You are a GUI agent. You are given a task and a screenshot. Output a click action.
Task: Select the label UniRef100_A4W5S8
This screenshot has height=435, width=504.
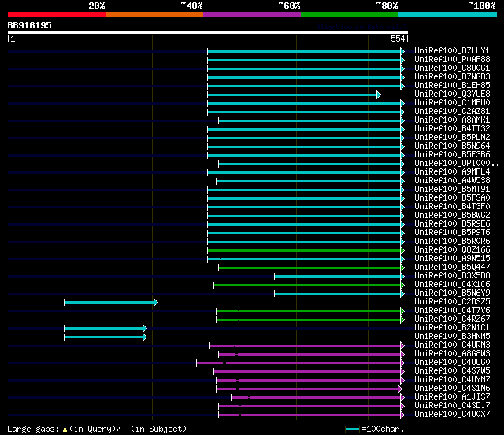coord(452,181)
